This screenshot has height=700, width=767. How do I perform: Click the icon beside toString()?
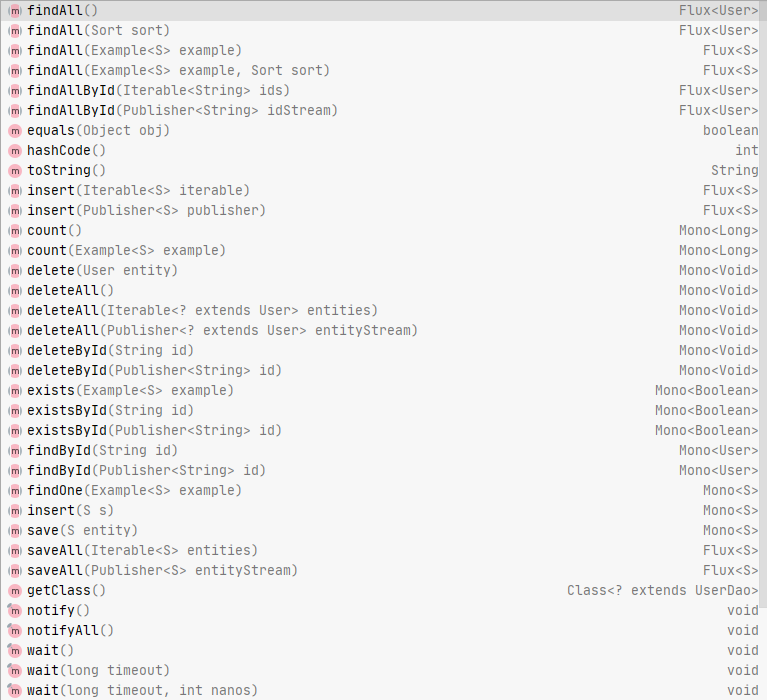(14, 170)
